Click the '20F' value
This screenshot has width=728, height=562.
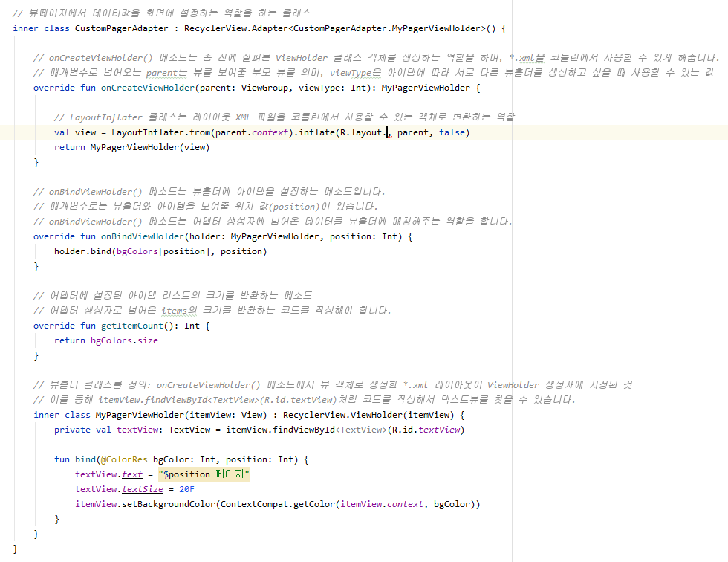pos(186,489)
